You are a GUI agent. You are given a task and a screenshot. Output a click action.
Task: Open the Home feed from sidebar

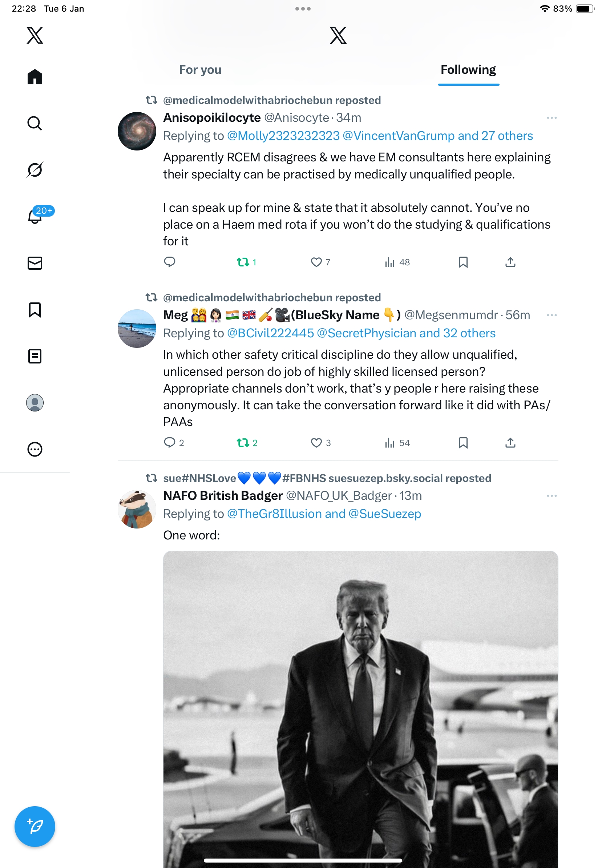(x=35, y=77)
